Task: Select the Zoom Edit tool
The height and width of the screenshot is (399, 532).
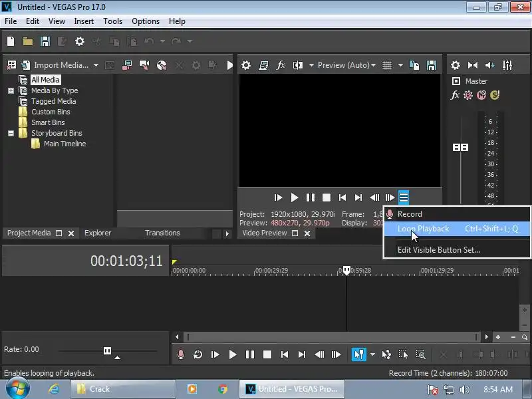Action: (421, 354)
